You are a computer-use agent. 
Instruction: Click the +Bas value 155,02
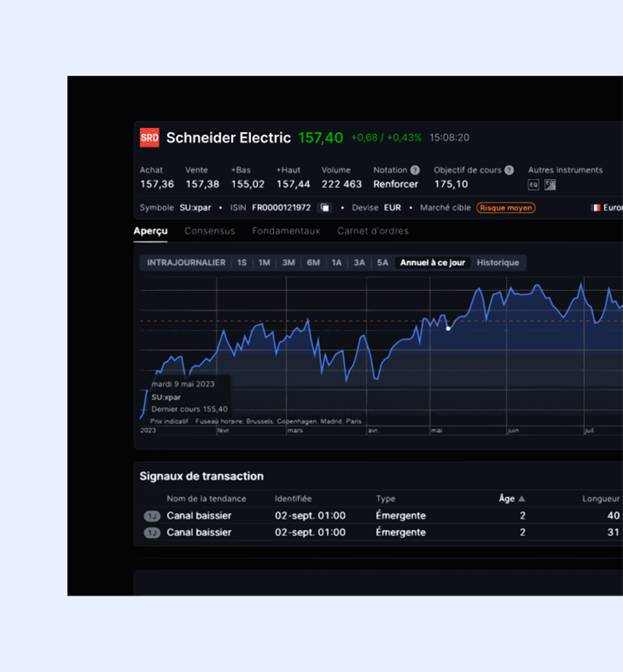coord(248,184)
